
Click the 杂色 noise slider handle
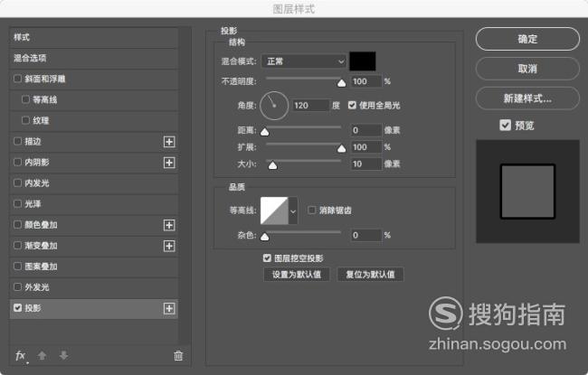point(265,237)
